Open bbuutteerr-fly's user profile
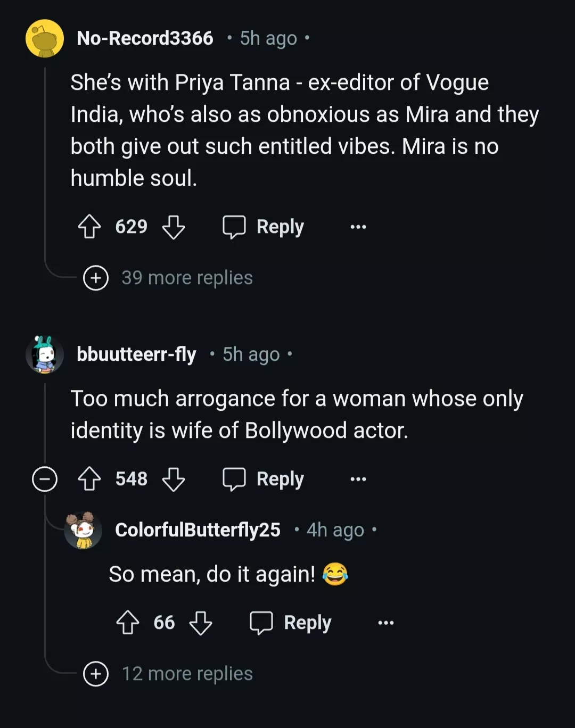 click(x=136, y=354)
